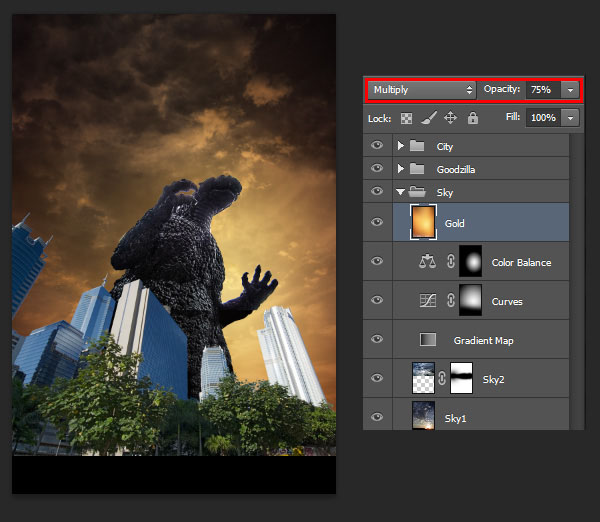This screenshot has width=600, height=522.
Task: Select the Gold layer thumbnail
Action: click(x=423, y=222)
